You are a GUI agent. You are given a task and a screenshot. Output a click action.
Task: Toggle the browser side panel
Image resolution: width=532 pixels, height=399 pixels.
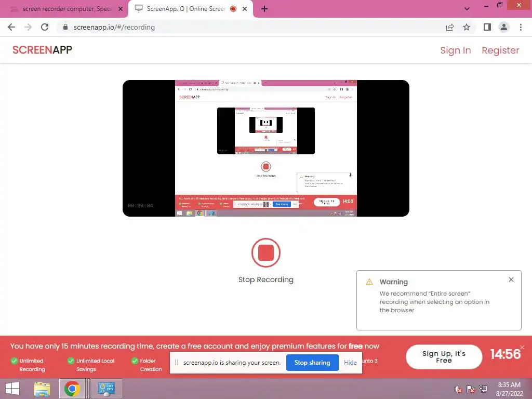click(487, 27)
